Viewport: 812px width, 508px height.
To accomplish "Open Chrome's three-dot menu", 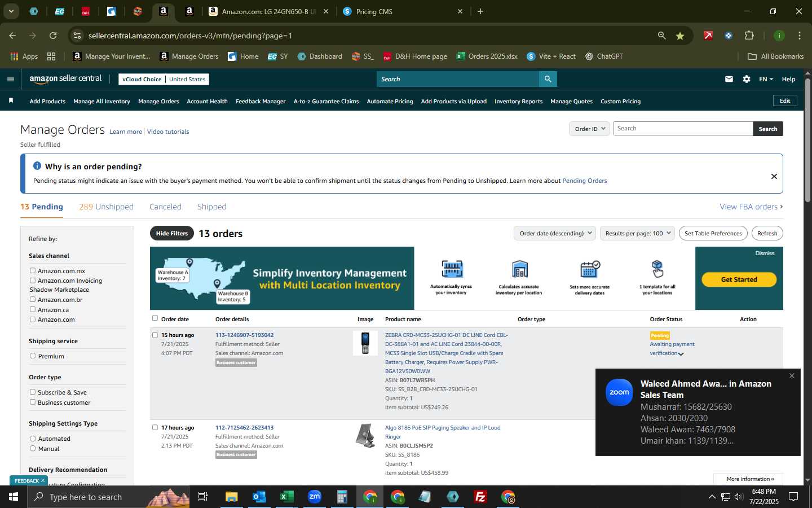I will tap(800, 36).
